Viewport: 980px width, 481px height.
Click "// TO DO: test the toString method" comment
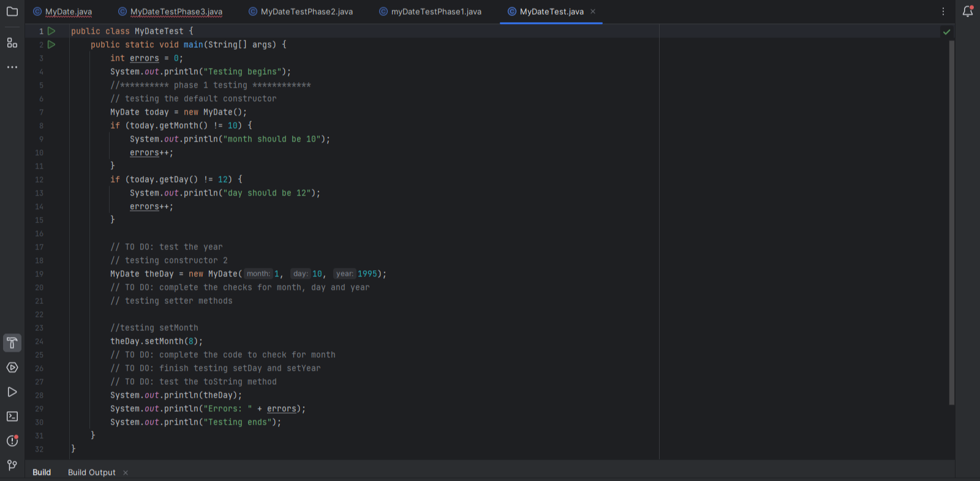pyautogui.click(x=193, y=382)
